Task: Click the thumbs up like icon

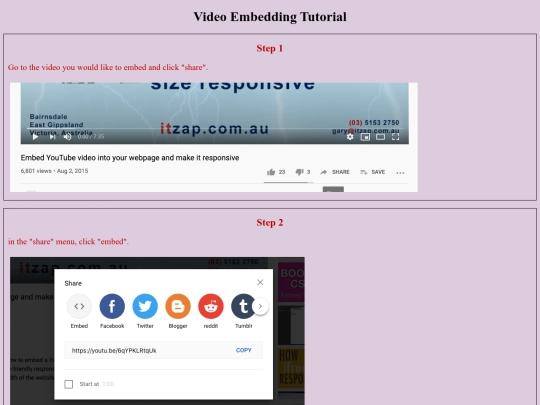Action: [271, 172]
